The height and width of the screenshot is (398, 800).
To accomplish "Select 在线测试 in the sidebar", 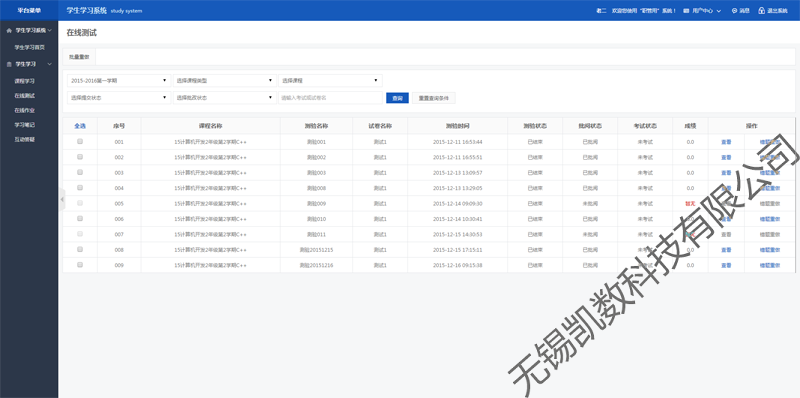I will point(24,95).
